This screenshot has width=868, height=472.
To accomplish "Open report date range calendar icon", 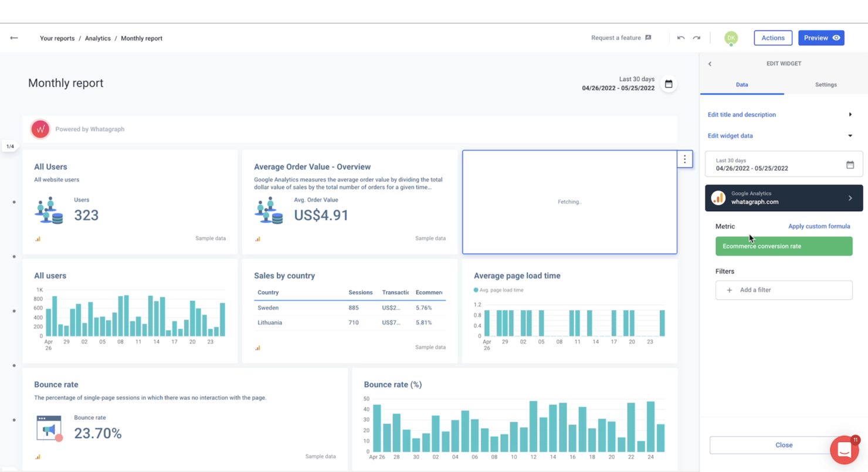I will coord(669,84).
